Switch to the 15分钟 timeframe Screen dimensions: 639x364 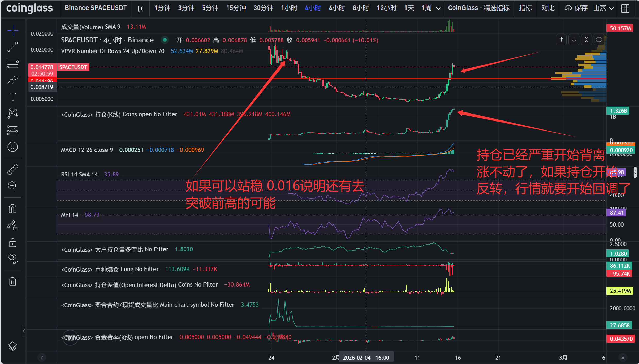[236, 8]
